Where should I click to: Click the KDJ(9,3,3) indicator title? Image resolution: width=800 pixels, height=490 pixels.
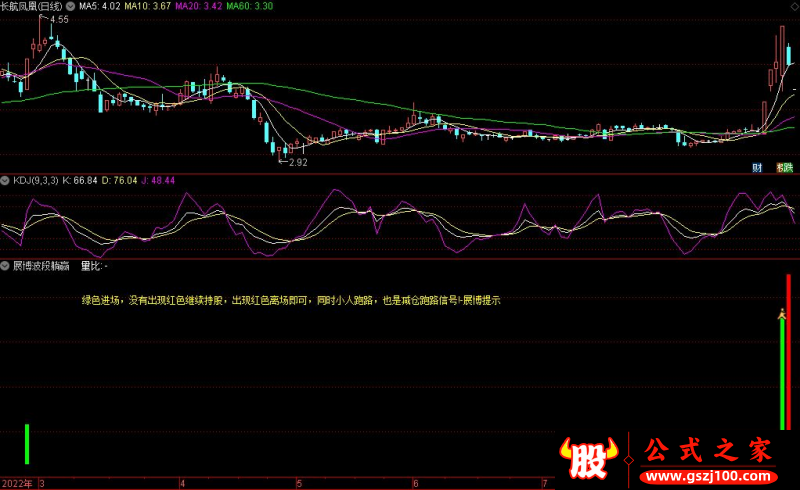(x=35, y=181)
